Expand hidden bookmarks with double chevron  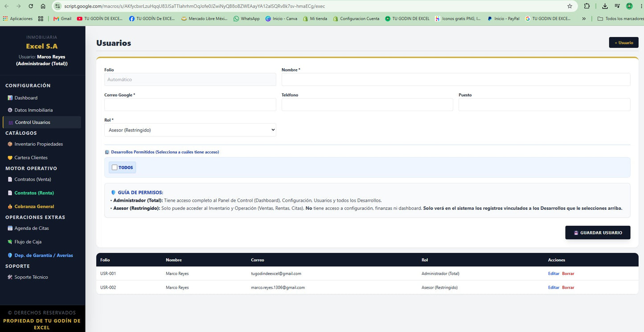point(584,19)
